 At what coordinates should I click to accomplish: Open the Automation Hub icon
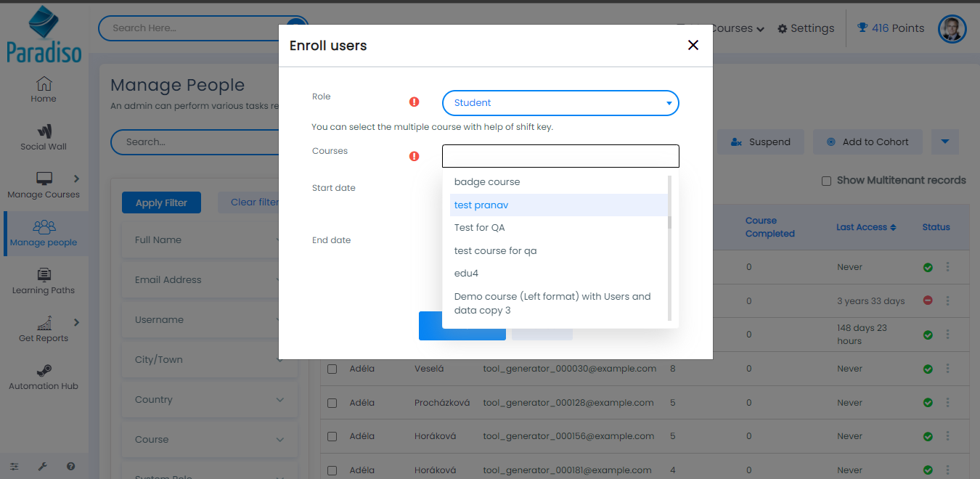[44, 371]
